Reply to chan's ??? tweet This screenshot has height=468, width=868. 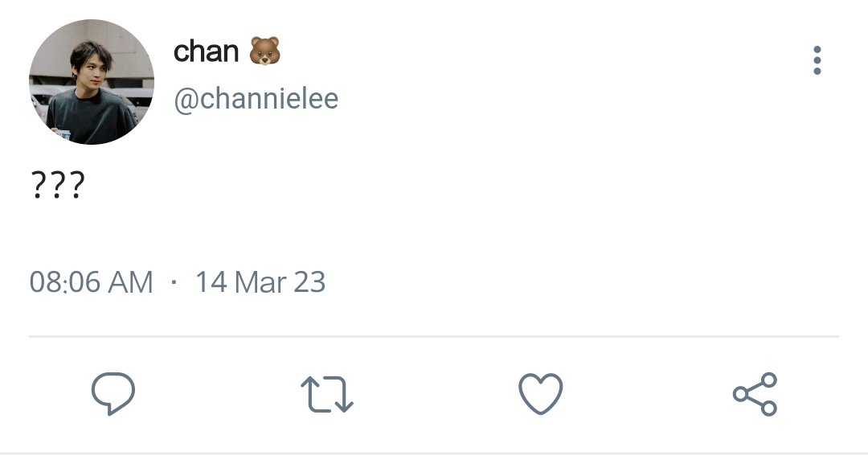coord(113,394)
